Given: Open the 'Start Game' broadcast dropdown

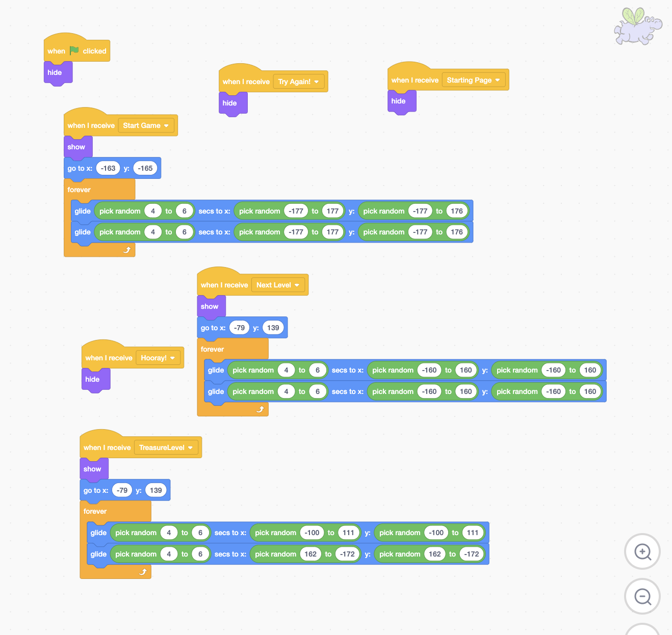Looking at the screenshot, I should 166,125.
